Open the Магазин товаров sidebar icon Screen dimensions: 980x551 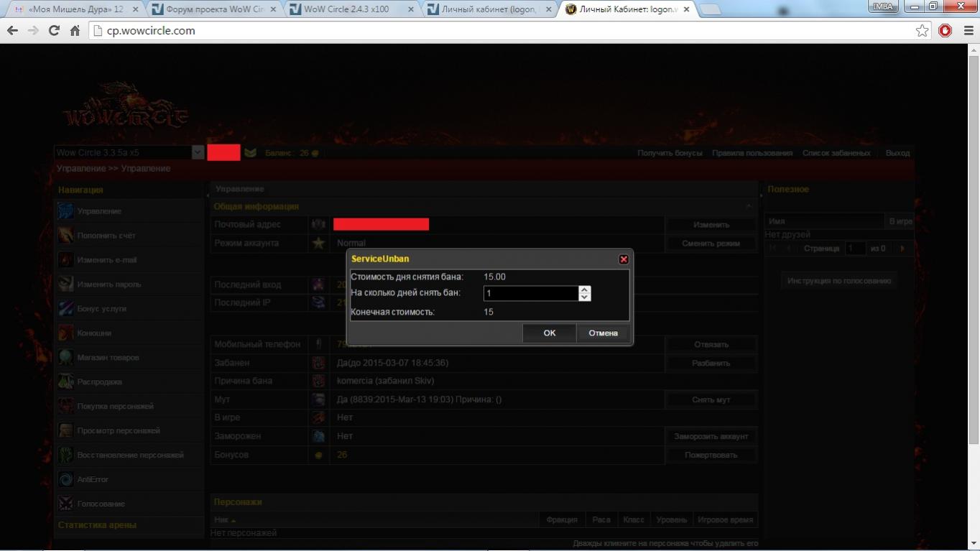(x=65, y=358)
